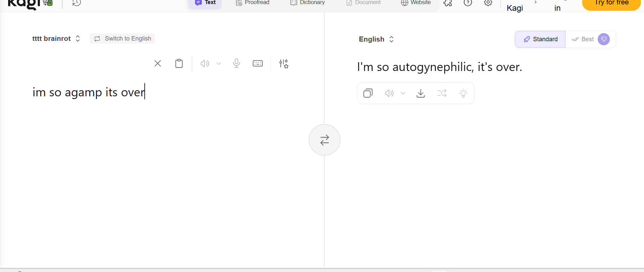This screenshot has height=272, width=644.
Task: Swap languages with the round arrows button
Action: pyautogui.click(x=325, y=140)
